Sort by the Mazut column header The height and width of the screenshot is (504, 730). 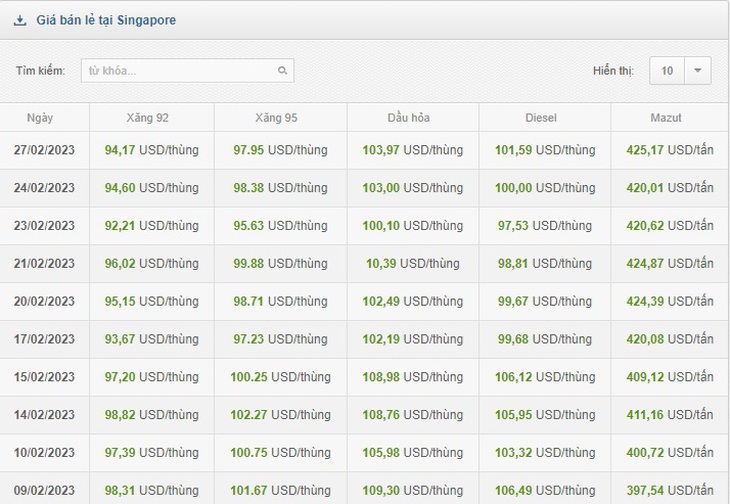(x=666, y=118)
